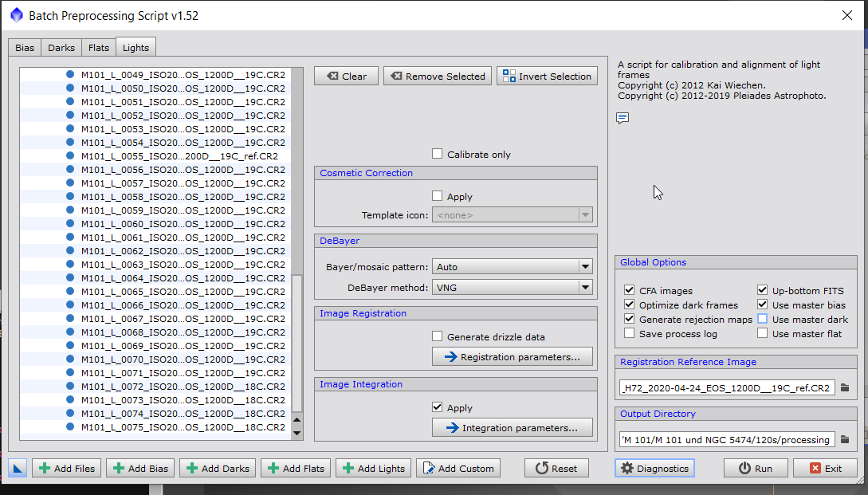Click the file list scroll down arrow

tap(297, 433)
